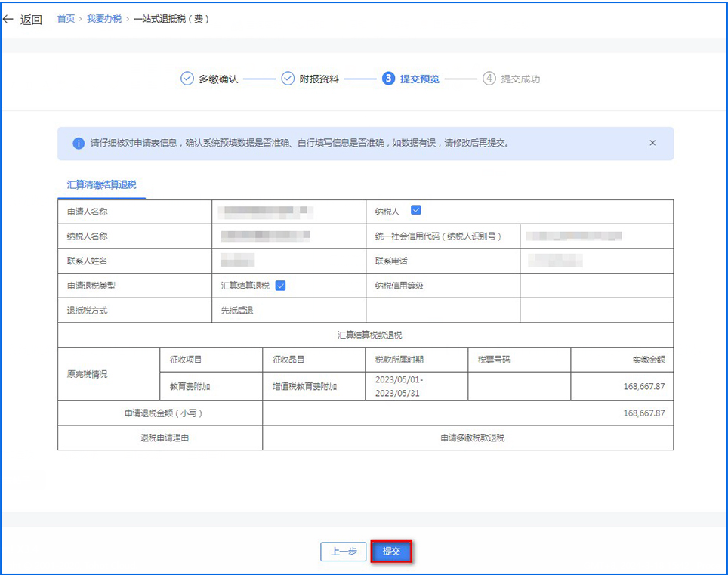Click the blue info icon in notice
The width and height of the screenshot is (728, 575).
(78, 144)
